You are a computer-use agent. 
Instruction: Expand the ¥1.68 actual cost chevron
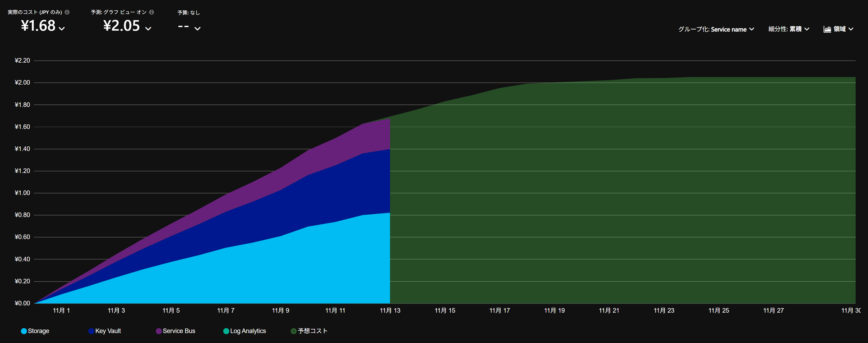point(62,29)
